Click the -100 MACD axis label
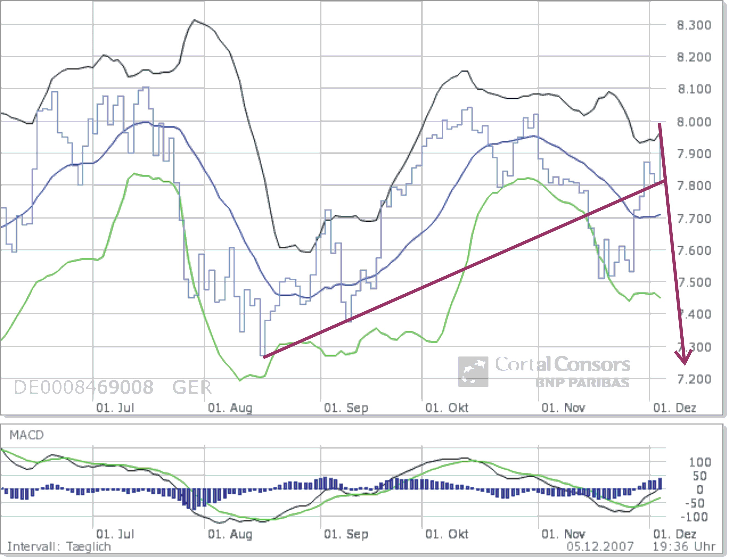Image resolution: width=729 pixels, height=560 pixels. 695,517
